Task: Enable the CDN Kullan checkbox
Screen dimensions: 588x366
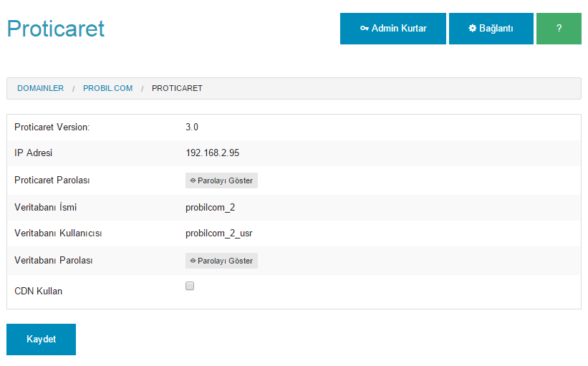Action: coord(190,286)
